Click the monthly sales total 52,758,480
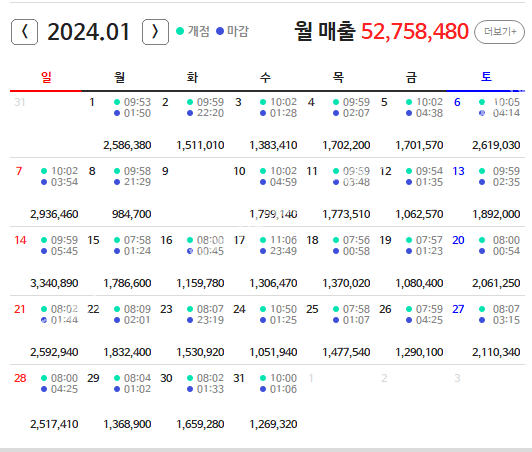Screen dimensions: 532x452 pos(415,31)
